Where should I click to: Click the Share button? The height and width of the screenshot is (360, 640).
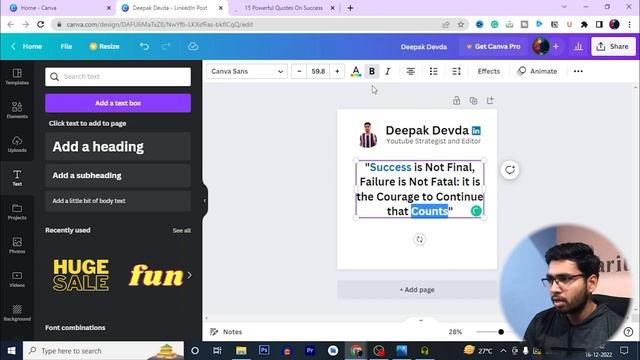[613, 47]
